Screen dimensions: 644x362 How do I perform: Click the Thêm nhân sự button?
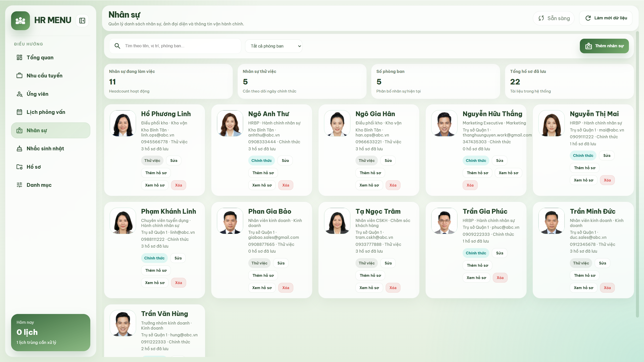(604, 46)
